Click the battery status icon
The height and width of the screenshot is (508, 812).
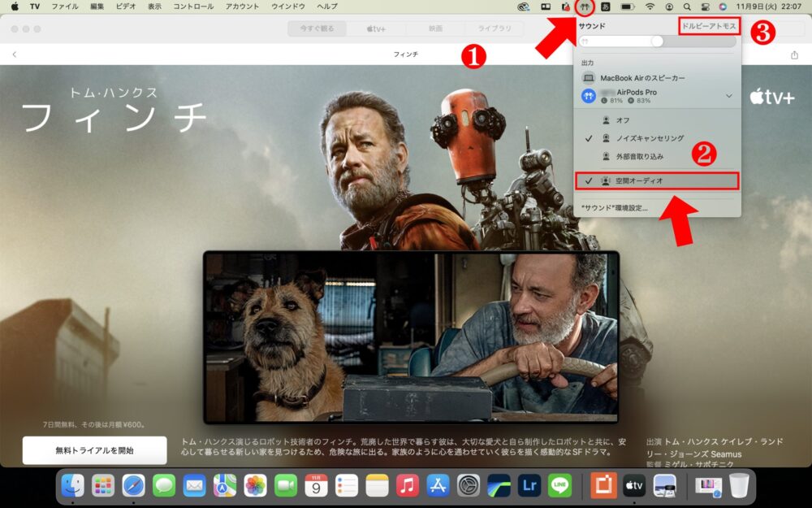point(628,7)
